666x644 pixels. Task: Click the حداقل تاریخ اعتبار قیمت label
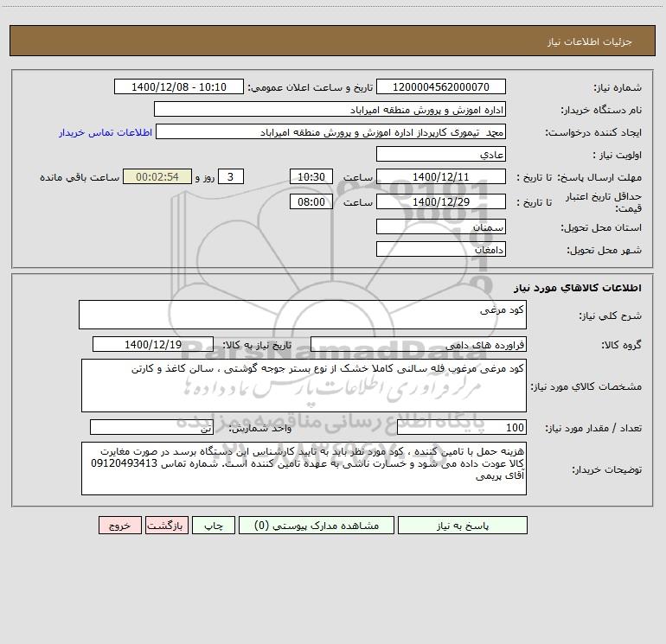[x=604, y=202]
